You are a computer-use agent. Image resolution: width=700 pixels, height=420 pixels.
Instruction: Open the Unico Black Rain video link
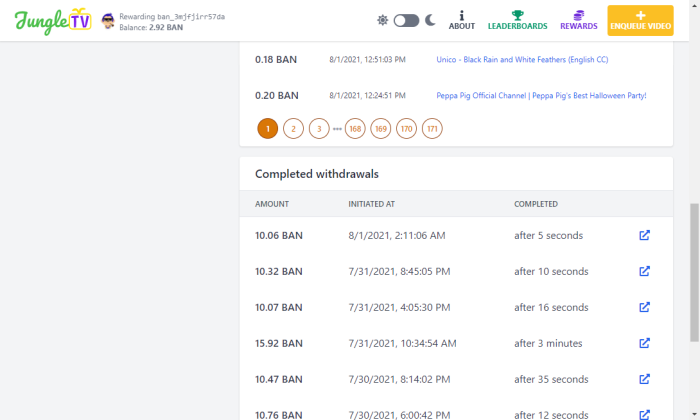click(522, 59)
